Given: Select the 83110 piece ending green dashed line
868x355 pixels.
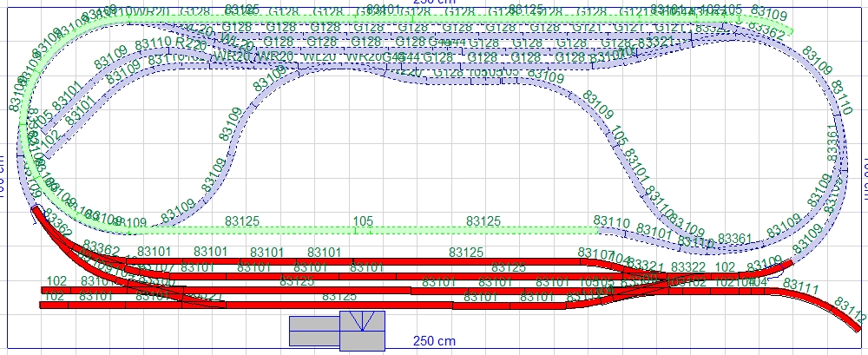Looking at the screenshot, I should tap(611, 225).
